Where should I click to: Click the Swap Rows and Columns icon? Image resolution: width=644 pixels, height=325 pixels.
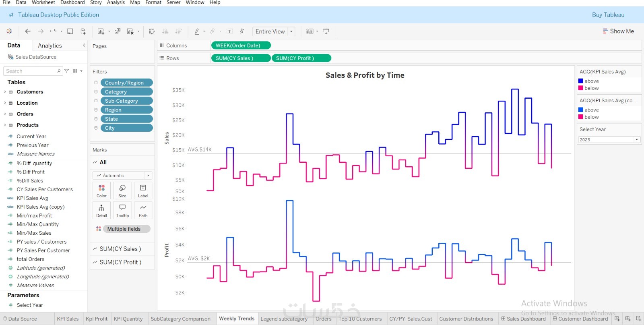pyautogui.click(x=152, y=31)
